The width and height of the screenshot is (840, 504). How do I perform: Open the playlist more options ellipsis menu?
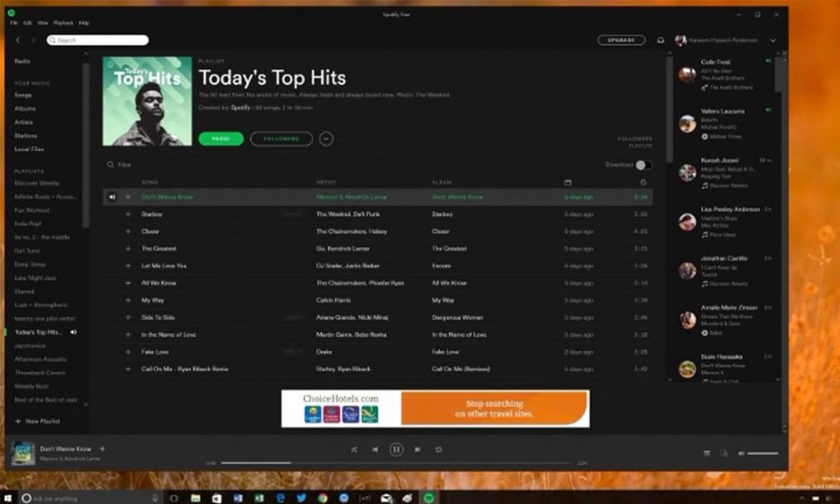point(327,139)
